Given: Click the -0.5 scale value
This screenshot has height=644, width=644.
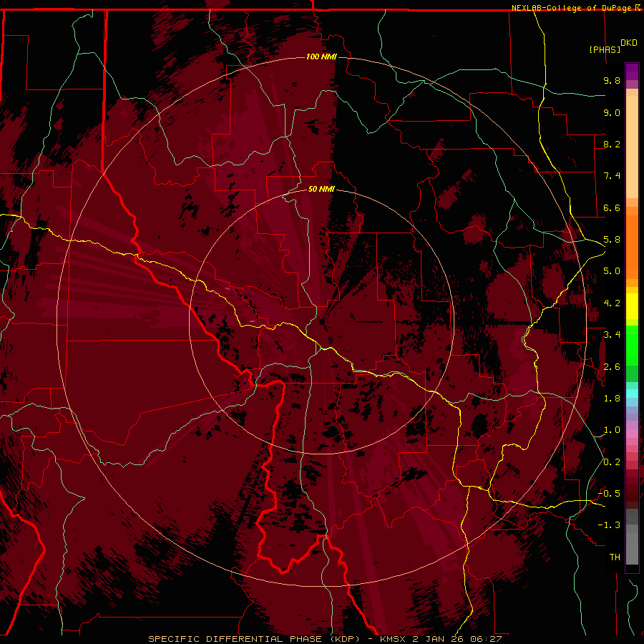Looking at the screenshot, I should [609, 494].
